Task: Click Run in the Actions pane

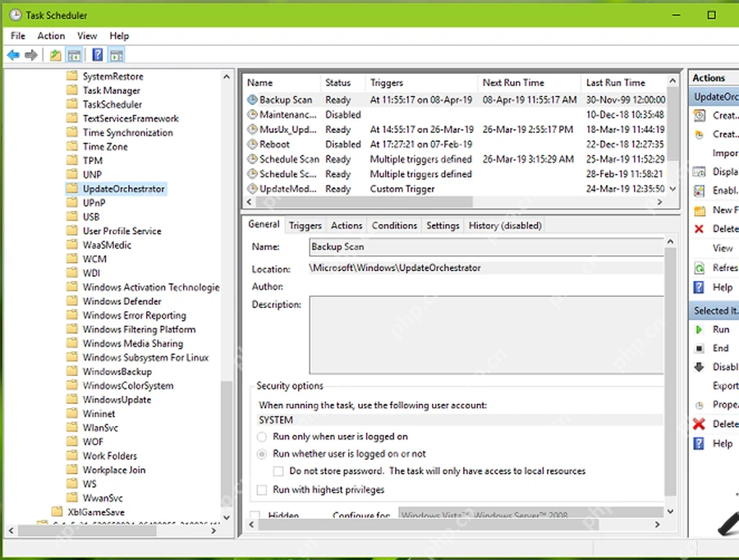Action: (x=721, y=329)
